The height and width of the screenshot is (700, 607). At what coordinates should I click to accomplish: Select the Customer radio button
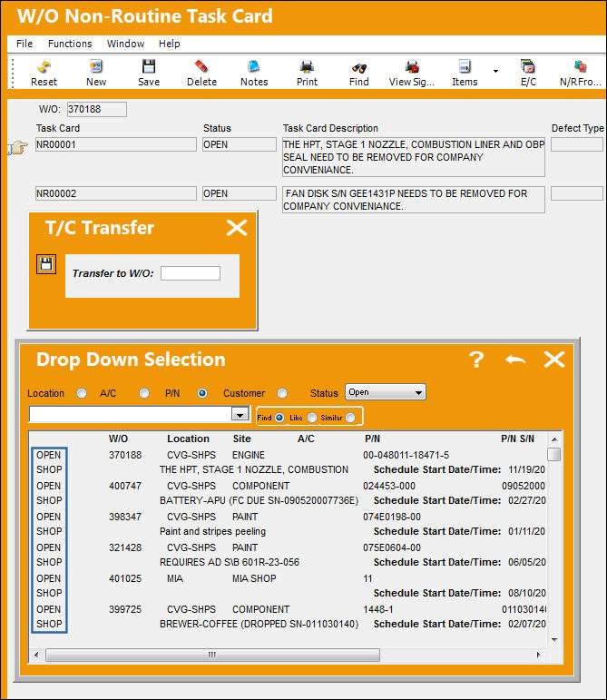pos(282,393)
